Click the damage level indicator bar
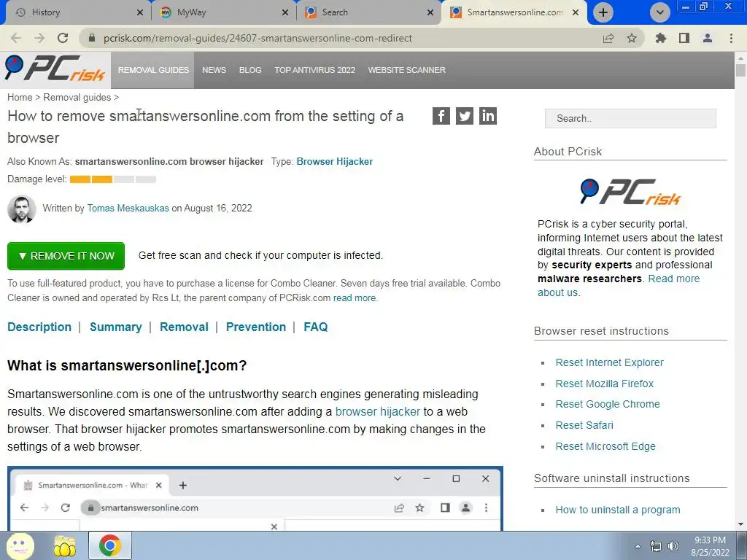The height and width of the screenshot is (560, 747). 113,179
